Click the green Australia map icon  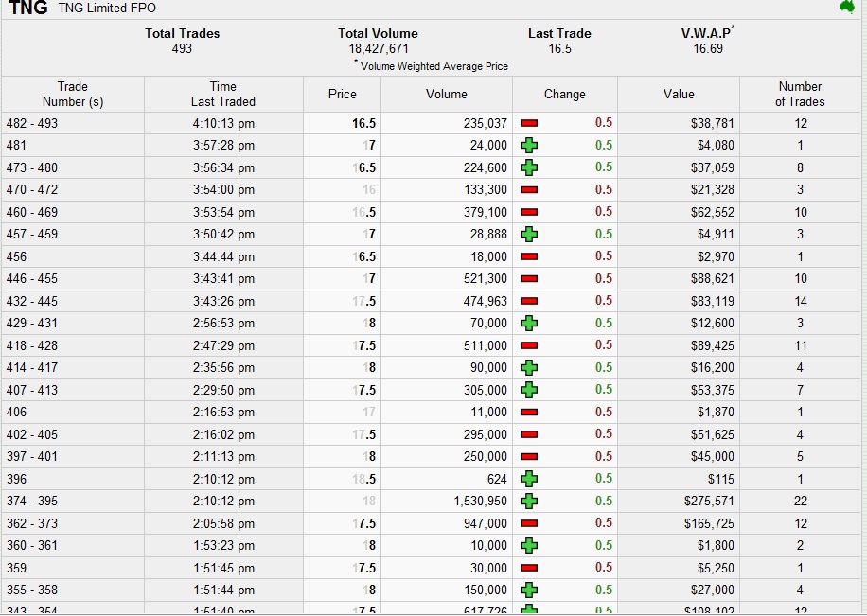pyautogui.click(x=847, y=8)
